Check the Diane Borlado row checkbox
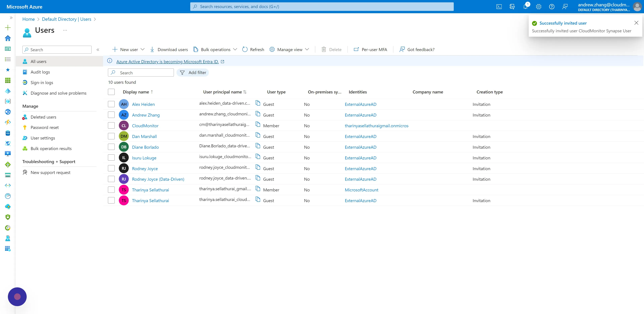The image size is (644, 314). [x=111, y=147]
